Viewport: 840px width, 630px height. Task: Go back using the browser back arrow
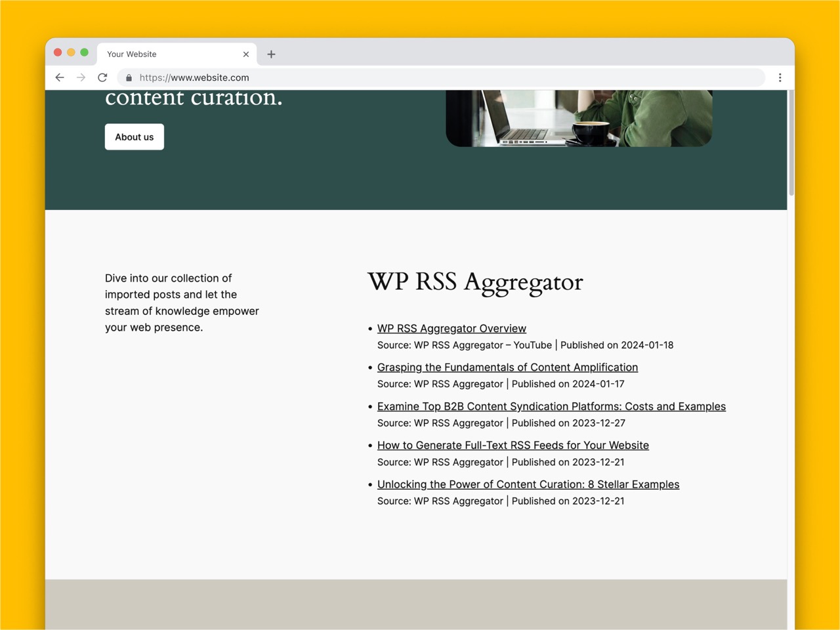coord(60,77)
